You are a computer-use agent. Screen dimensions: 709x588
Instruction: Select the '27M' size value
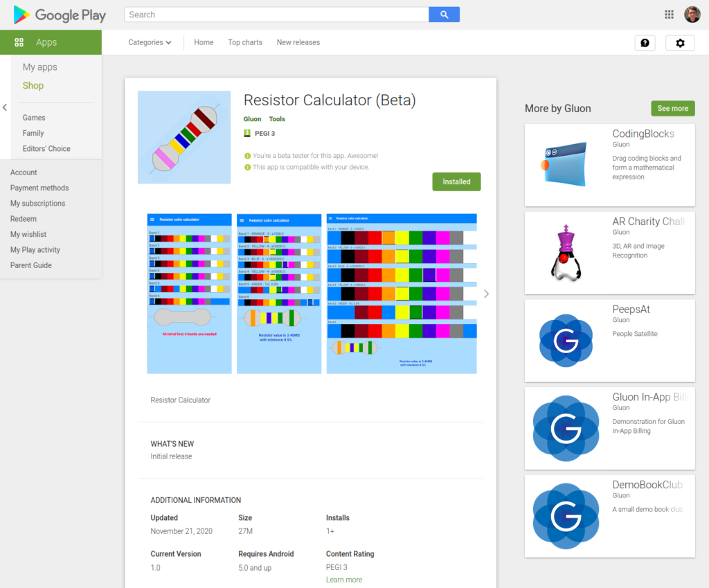[246, 531]
